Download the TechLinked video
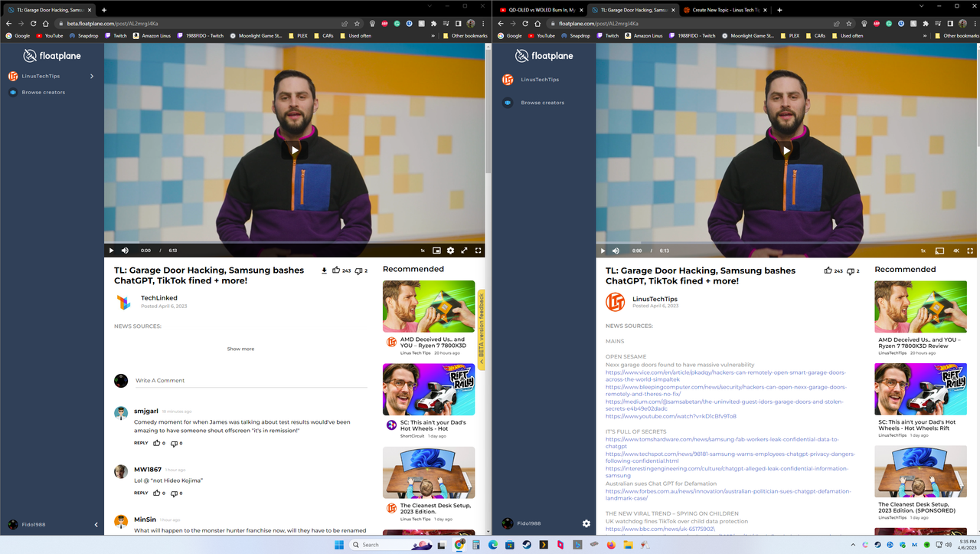The width and height of the screenshot is (980, 554). click(324, 270)
